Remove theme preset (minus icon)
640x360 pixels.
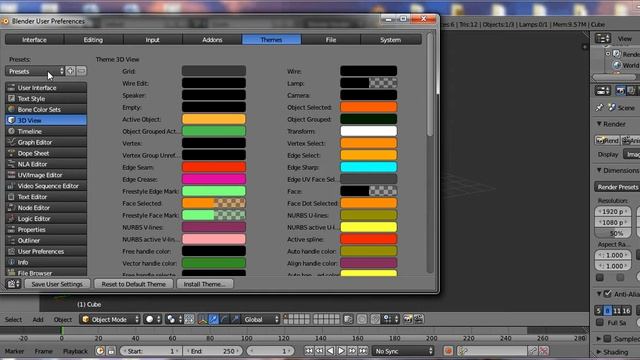tap(81, 71)
